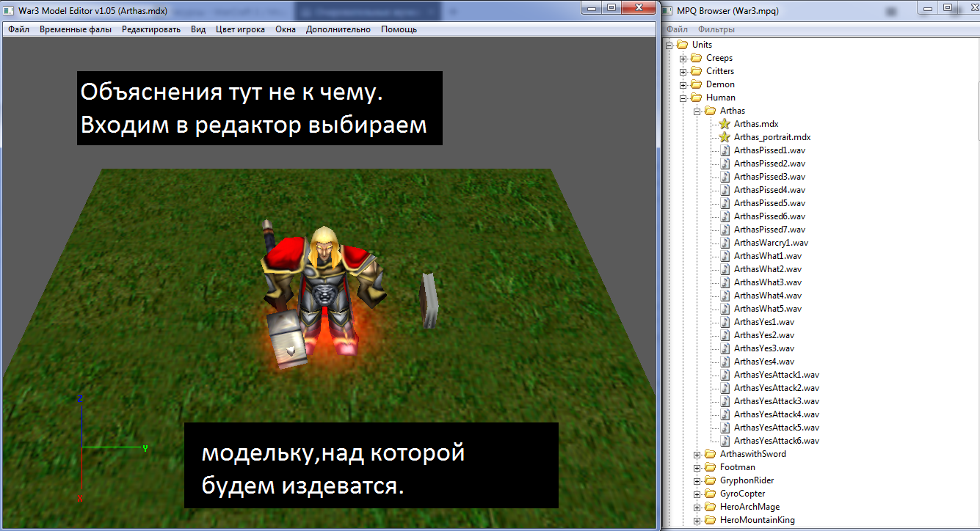Viewport: 980px width, 531px height.
Task: Select ArthasYesAttack2.wav in the tree
Action: [x=777, y=388]
